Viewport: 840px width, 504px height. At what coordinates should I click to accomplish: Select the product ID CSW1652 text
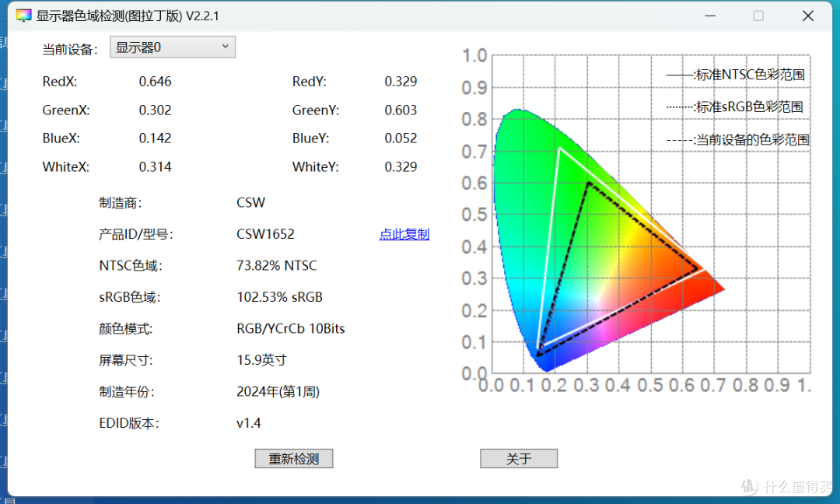click(265, 233)
